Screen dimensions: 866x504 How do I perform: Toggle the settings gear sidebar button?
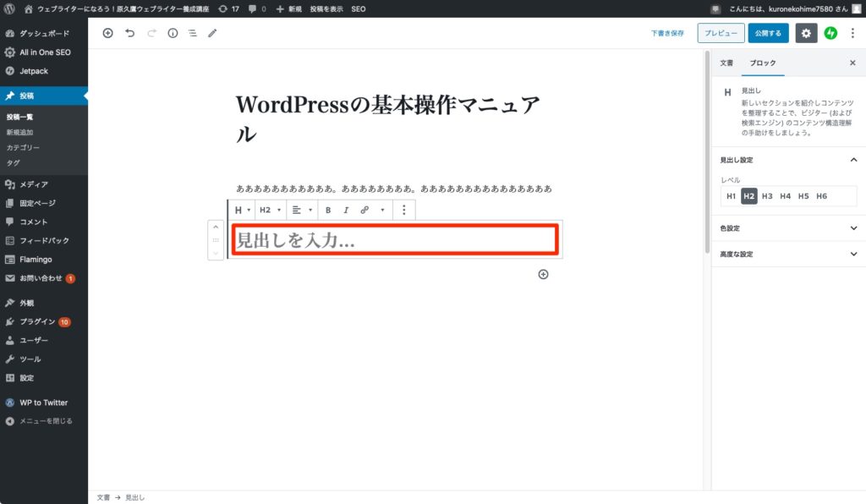[806, 33]
